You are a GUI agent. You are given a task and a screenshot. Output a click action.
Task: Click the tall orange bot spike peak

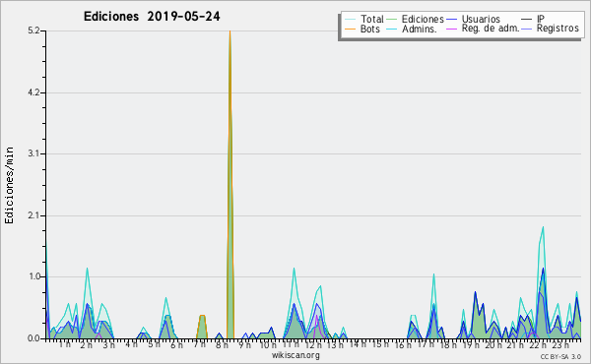click(x=230, y=32)
